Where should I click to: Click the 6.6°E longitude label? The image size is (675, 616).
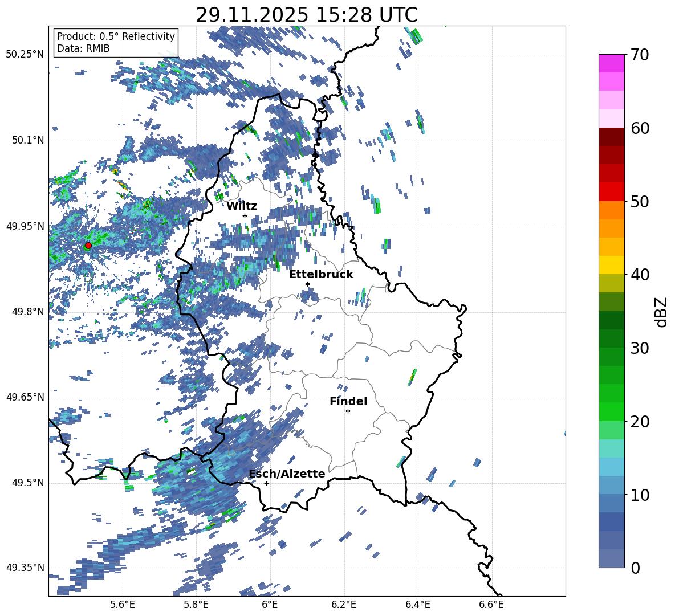(x=491, y=605)
